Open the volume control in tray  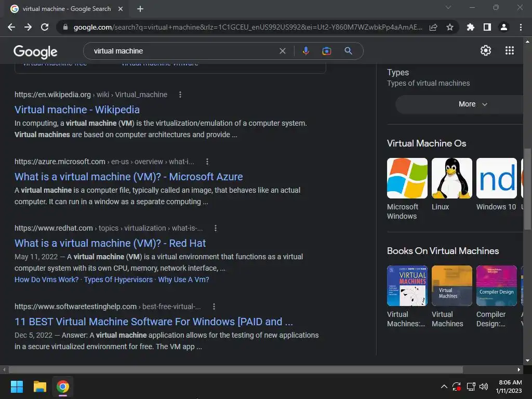[484, 387]
